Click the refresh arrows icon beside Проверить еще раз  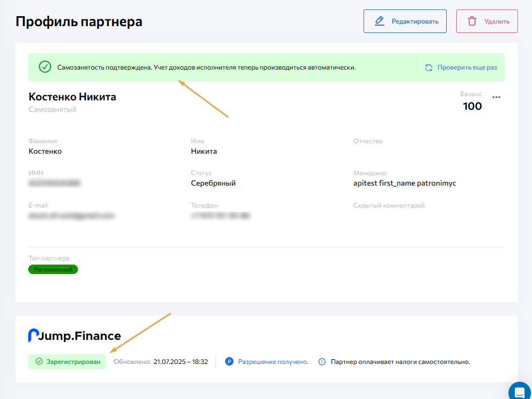(428, 67)
